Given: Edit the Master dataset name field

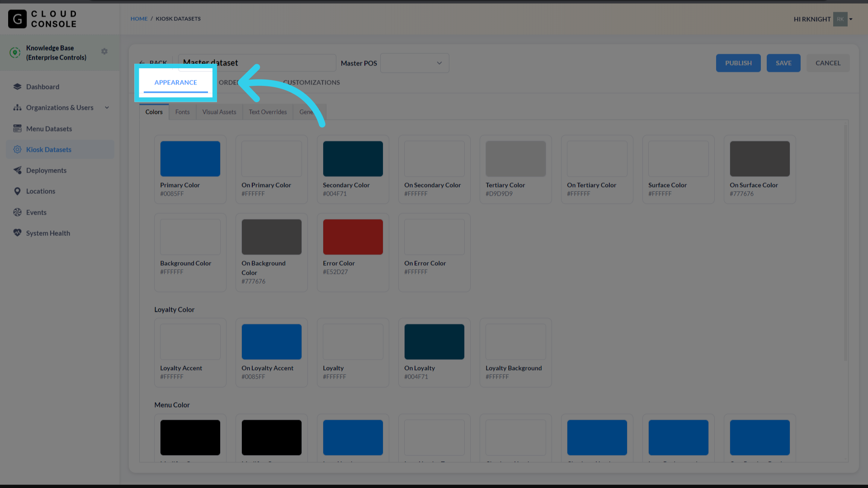Looking at the screenshot, I should coord(257,63).
